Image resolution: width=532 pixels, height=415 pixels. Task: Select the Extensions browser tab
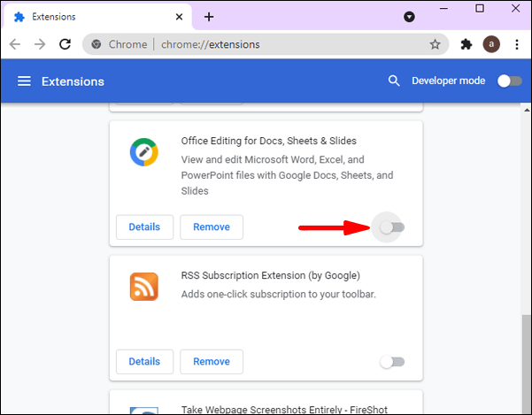96,17
